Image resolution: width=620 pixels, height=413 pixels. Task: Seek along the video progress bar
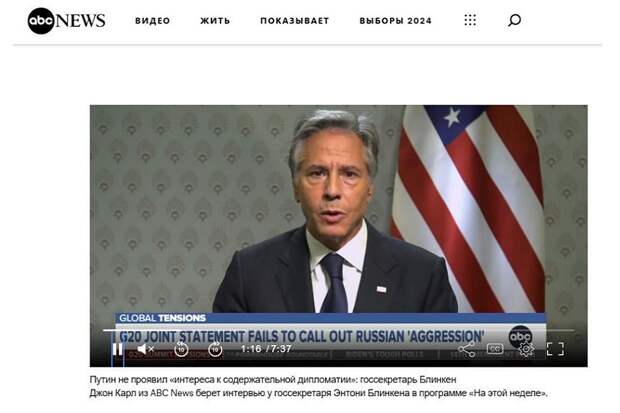(x=338, y=330)
